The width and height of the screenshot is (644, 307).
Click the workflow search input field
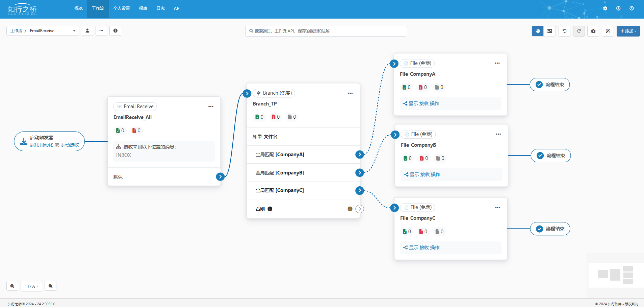[x=326, y=31]
